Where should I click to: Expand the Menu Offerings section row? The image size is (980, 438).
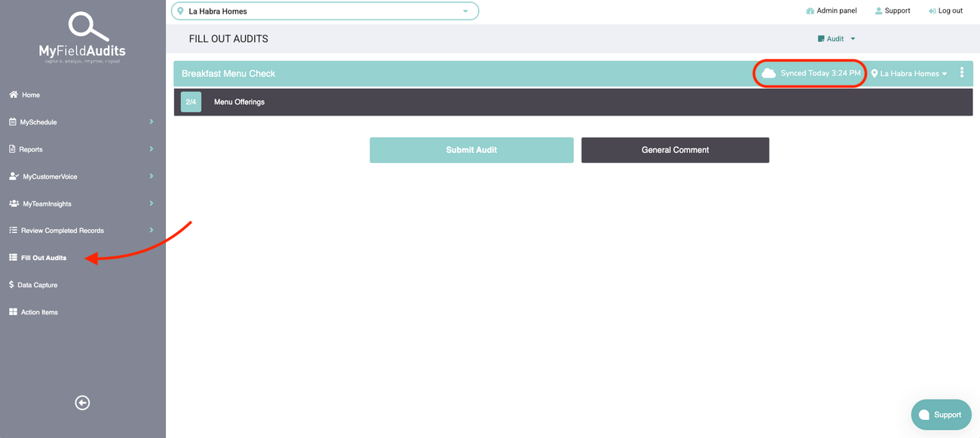tap(573, 102)
